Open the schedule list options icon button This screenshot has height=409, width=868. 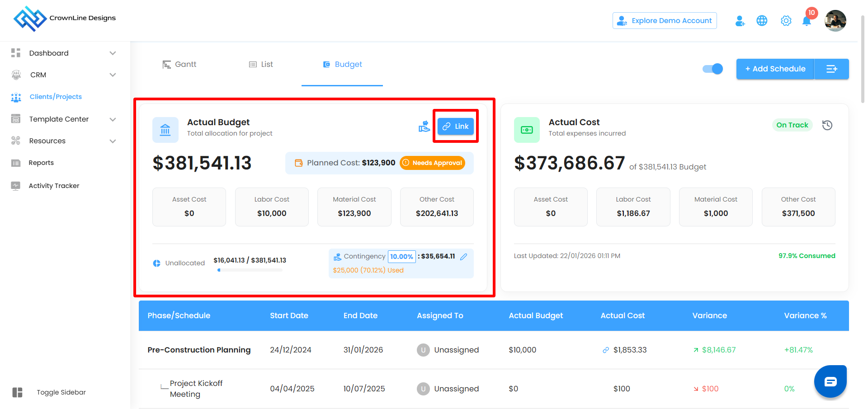coord(832,69)
